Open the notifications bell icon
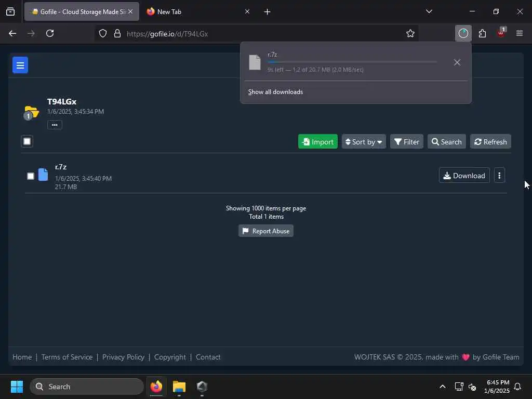 (x=517, y=387)
